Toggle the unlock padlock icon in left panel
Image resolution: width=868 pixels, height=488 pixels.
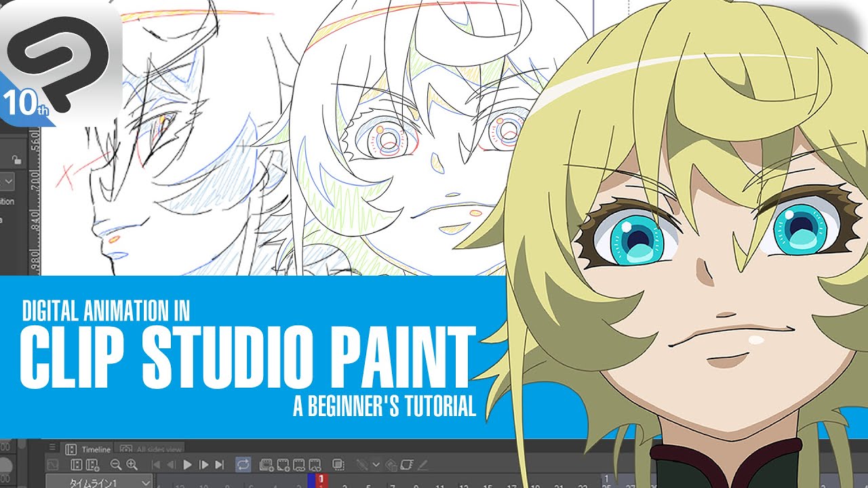coord(16,160)
